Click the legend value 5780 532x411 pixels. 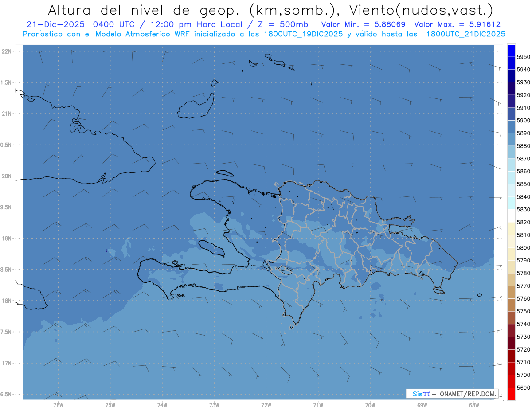[x=523, y=273]
